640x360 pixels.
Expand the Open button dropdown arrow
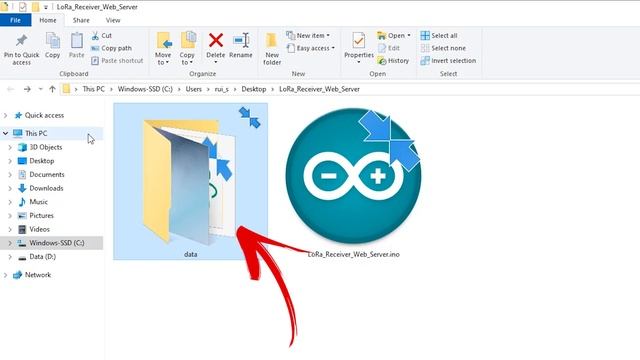(409, 36)
